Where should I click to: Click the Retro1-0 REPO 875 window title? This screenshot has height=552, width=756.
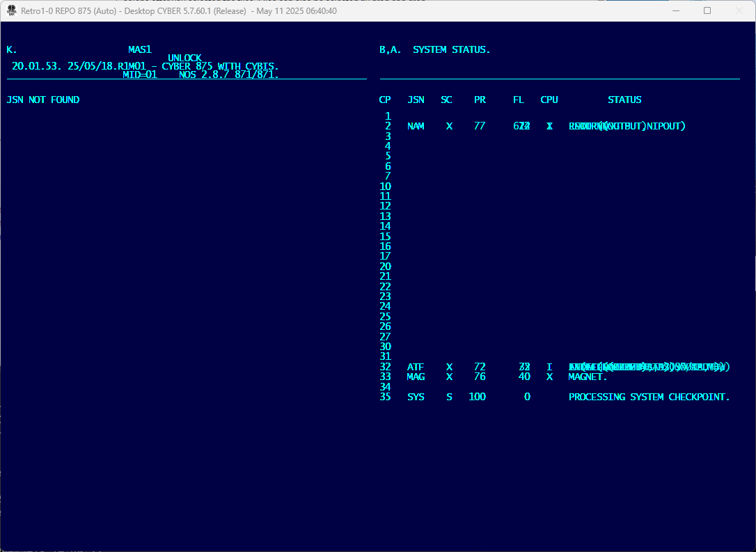click(179, 11)
